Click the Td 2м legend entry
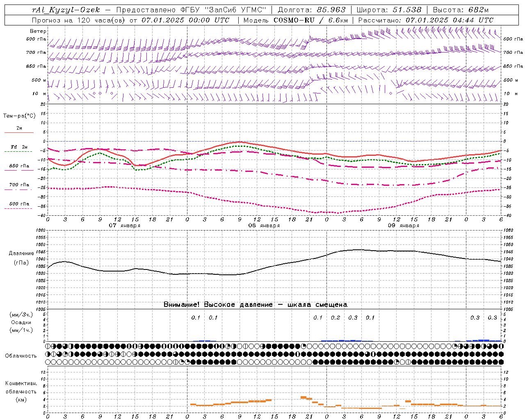The image size is (525, 420). coord(19,147)
